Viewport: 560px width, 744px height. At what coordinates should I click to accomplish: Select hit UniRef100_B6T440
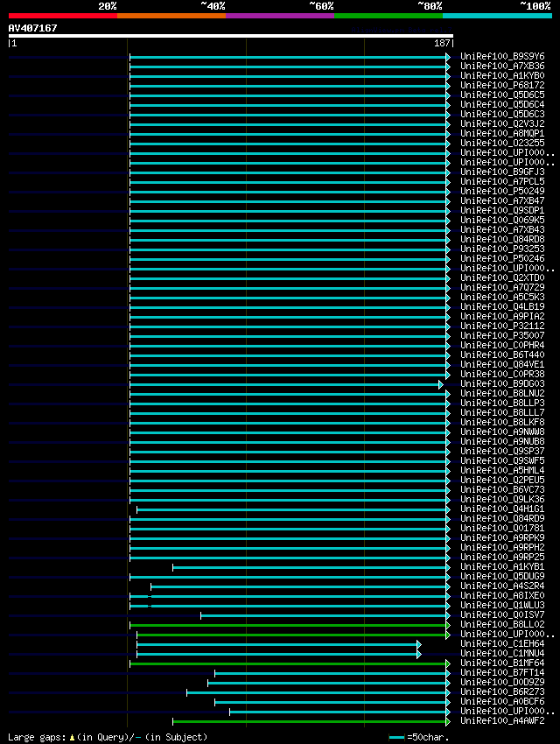(502, 354)
